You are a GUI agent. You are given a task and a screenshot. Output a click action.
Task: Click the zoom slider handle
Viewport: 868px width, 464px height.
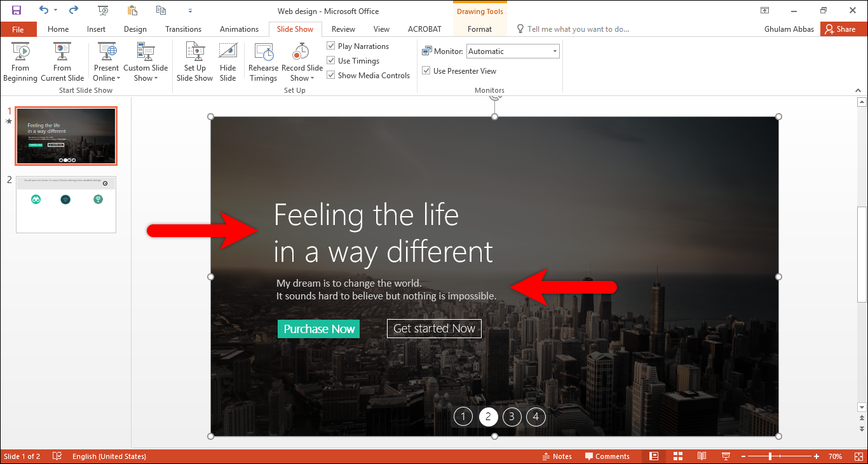tap(770, 456)
